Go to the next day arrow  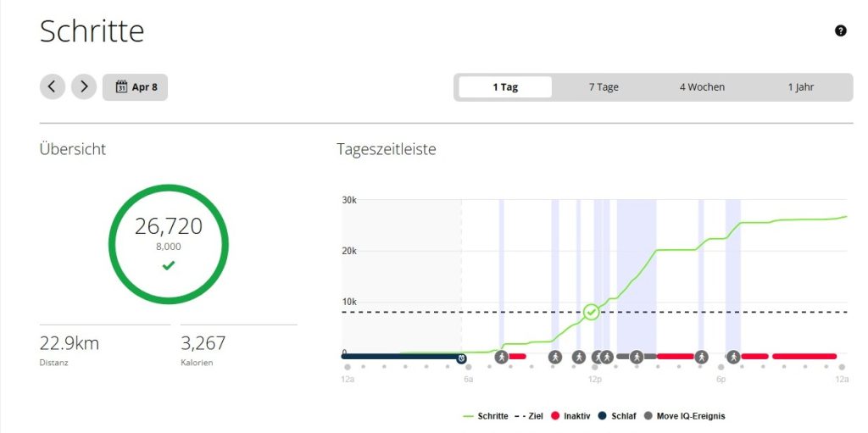(x=84, y=86)
